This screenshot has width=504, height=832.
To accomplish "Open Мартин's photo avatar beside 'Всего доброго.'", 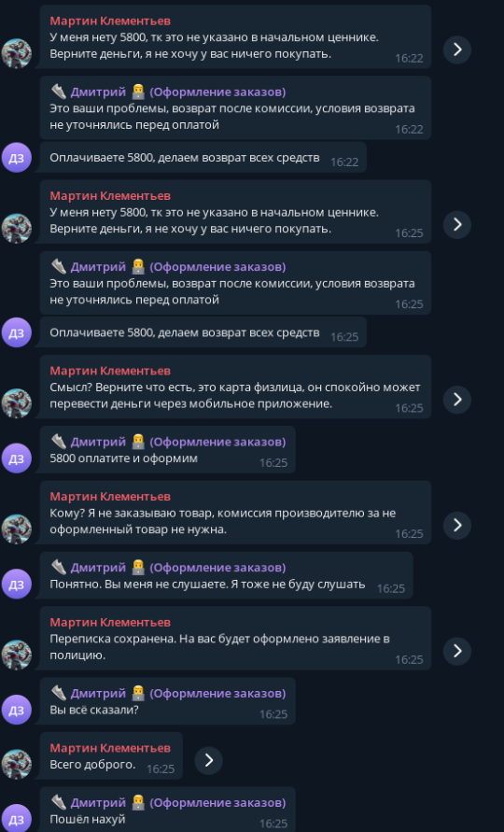I will (x=17, y=765).
